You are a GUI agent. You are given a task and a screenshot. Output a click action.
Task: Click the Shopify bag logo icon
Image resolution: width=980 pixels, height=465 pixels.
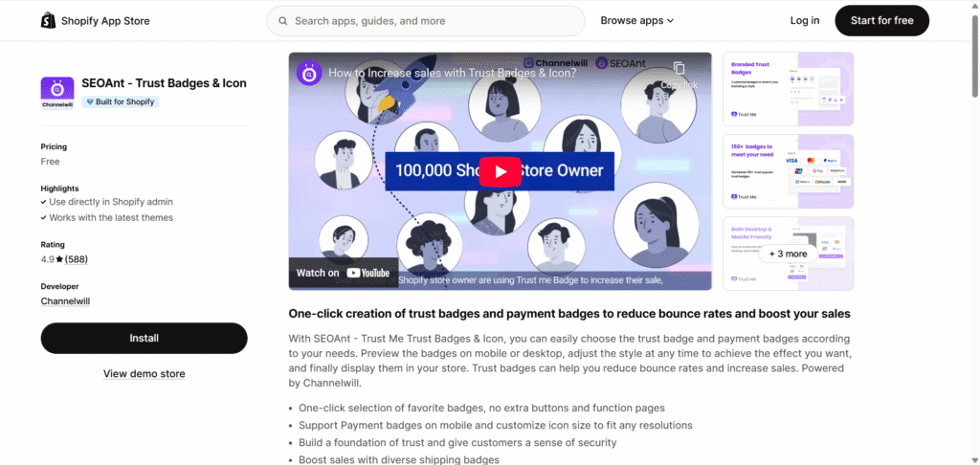click(48, 21)
